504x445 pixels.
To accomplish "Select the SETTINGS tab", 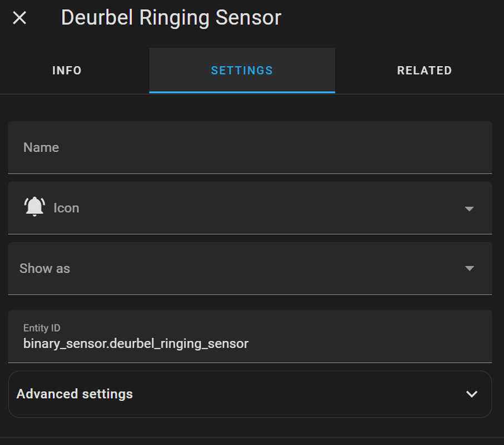I will click(x=242, y=71).
